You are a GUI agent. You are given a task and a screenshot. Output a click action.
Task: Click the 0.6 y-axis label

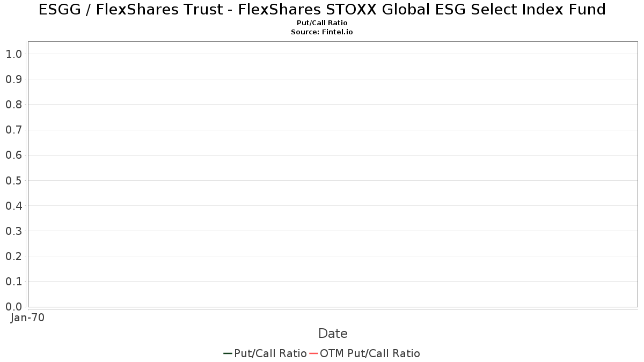coord(13,155)
